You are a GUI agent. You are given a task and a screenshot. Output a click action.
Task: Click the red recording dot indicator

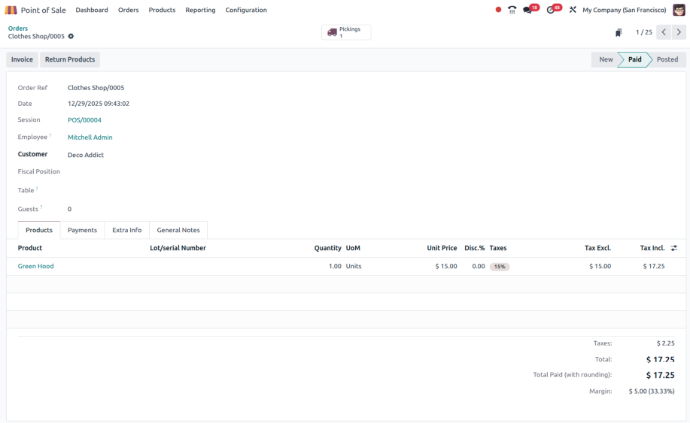coord(498,10)
